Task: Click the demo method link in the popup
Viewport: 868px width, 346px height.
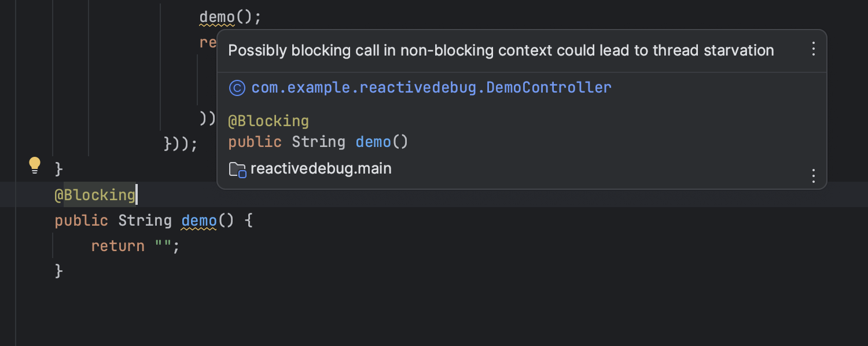Action: 373,142
